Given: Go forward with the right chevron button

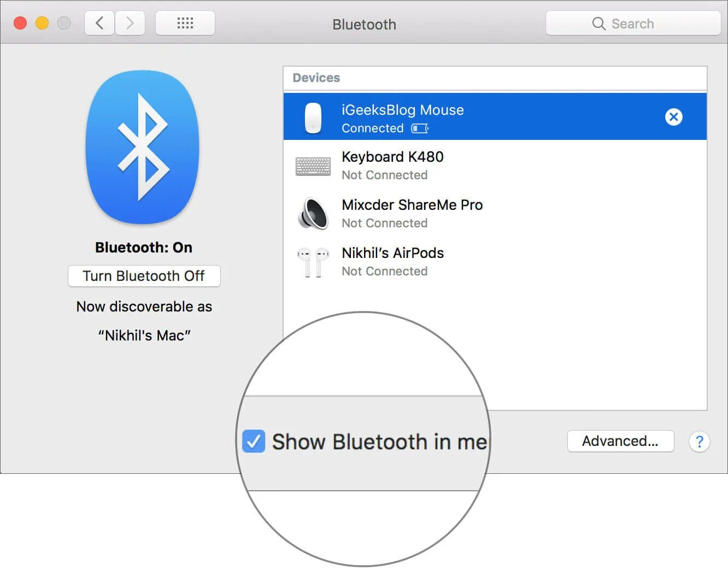Looking at the screenshot, I should [130, 23].
